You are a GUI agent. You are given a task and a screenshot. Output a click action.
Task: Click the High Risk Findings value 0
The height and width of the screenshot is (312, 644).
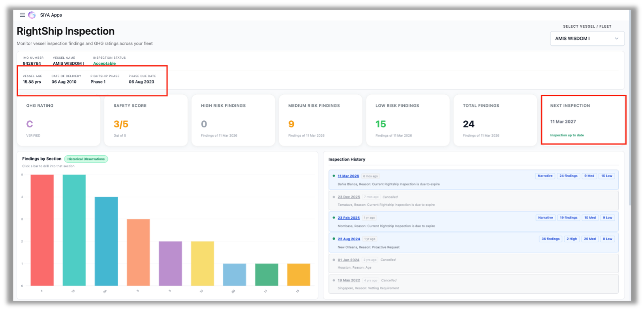pos(204,124)
